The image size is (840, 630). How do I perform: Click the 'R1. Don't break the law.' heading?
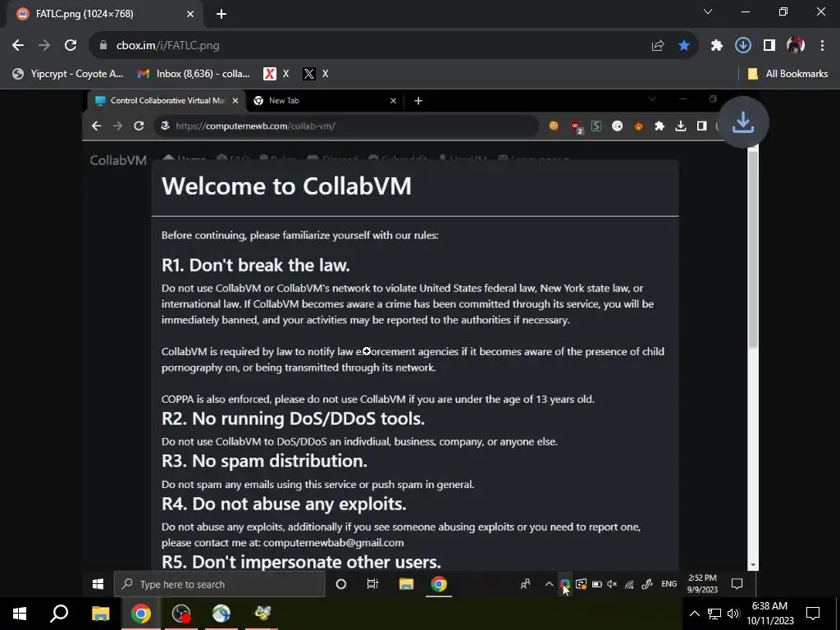(256, 265)
